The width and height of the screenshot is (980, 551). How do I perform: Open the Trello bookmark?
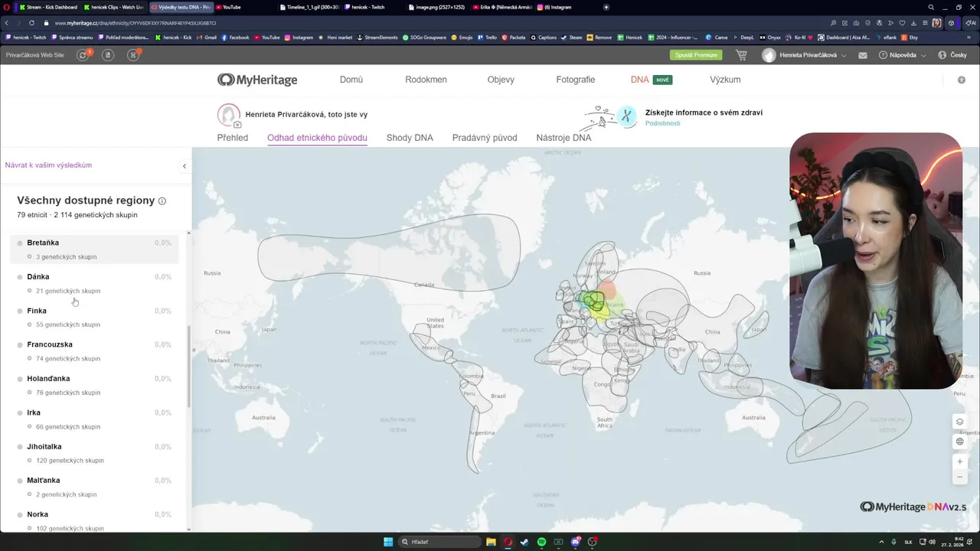coord(487,37)
